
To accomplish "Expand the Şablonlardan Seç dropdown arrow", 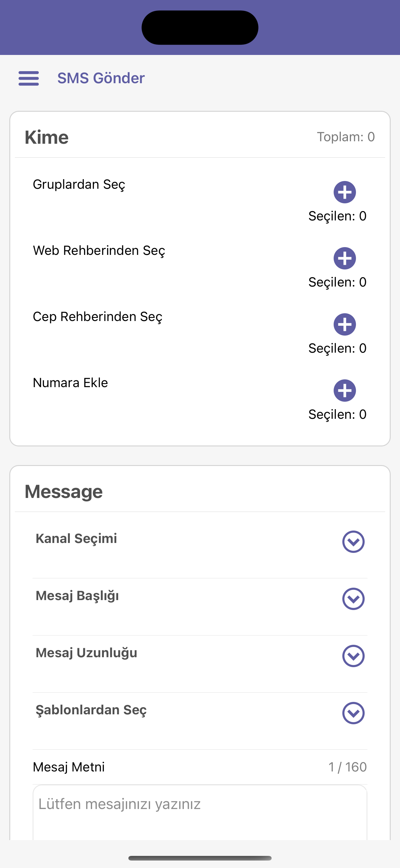I will click(353, 713).
